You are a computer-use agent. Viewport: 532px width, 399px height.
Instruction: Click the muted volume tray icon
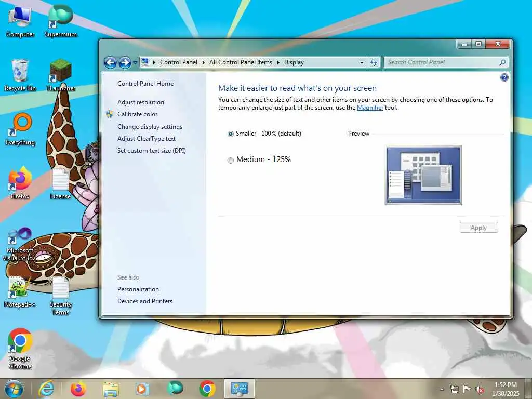coord(480,389)
